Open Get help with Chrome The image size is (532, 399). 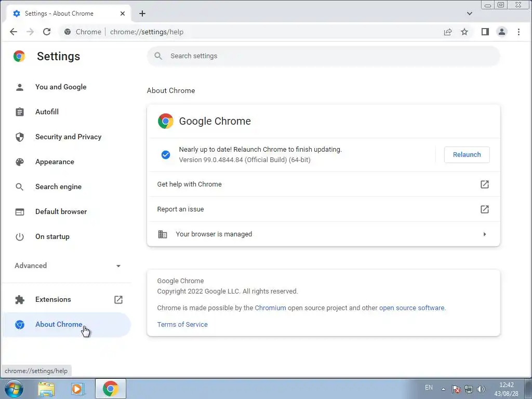tap(323, 184)
